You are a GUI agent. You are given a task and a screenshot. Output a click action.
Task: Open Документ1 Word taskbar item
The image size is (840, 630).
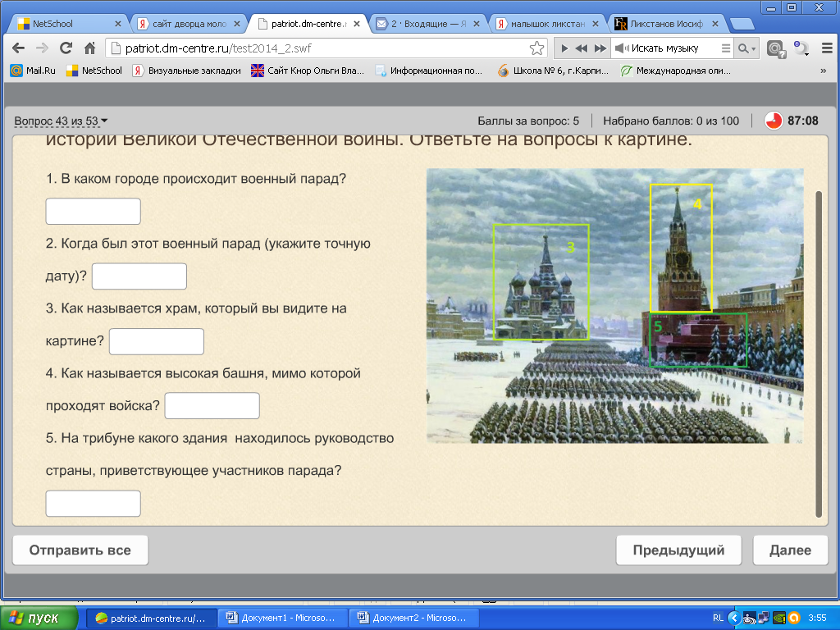pos(281,619)
